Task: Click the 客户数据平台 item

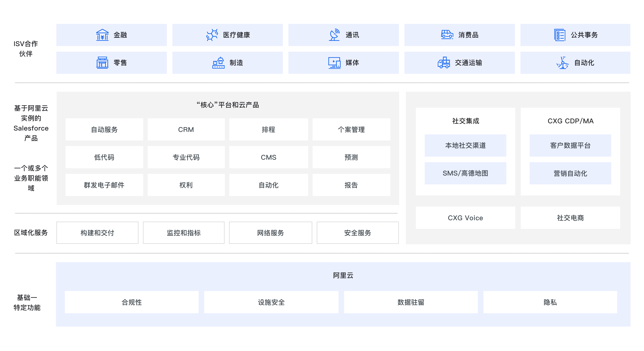Action: [570, 145]
